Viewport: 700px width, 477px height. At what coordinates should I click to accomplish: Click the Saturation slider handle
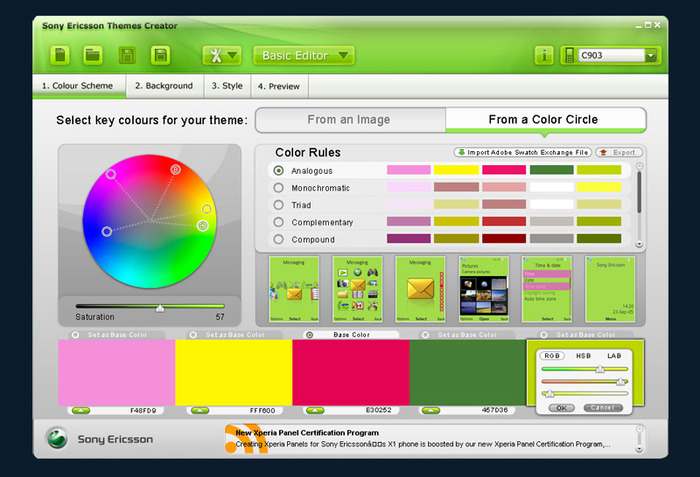click(160, 307)
